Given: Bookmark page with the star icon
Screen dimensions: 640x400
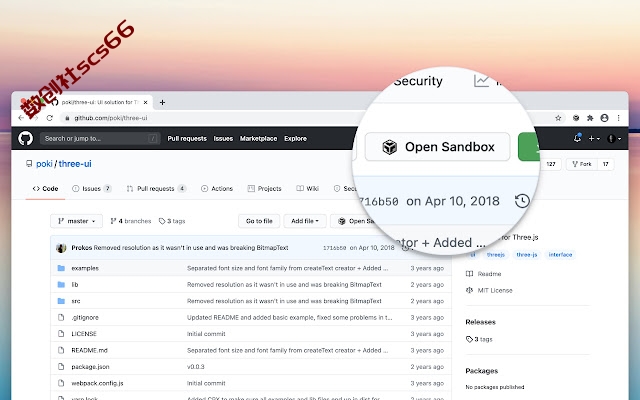Looking at the screenshot, I should click(558, 118).
